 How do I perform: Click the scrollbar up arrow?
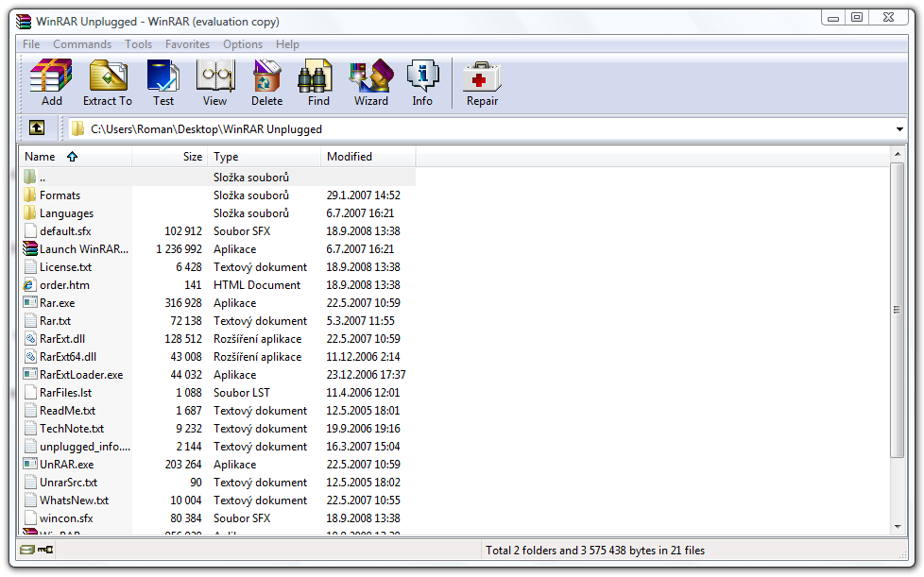point(897,154)
